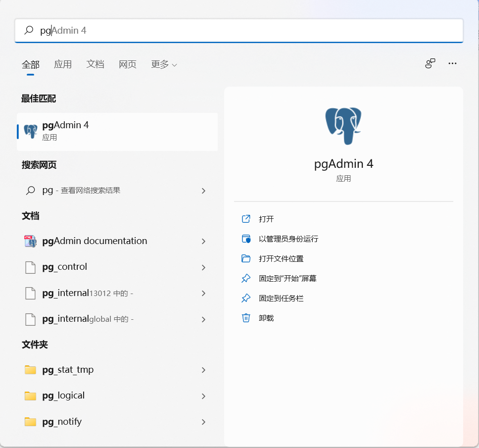Viewport: 479px width, 448px height.
Task: Expand arrow for pg_notify
Action: point(203,422)
